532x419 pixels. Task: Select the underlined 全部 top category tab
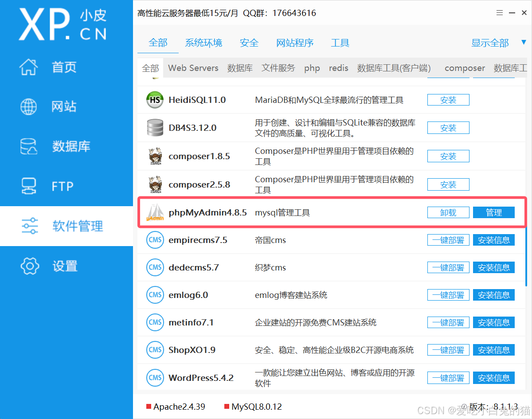coord(158,43)
